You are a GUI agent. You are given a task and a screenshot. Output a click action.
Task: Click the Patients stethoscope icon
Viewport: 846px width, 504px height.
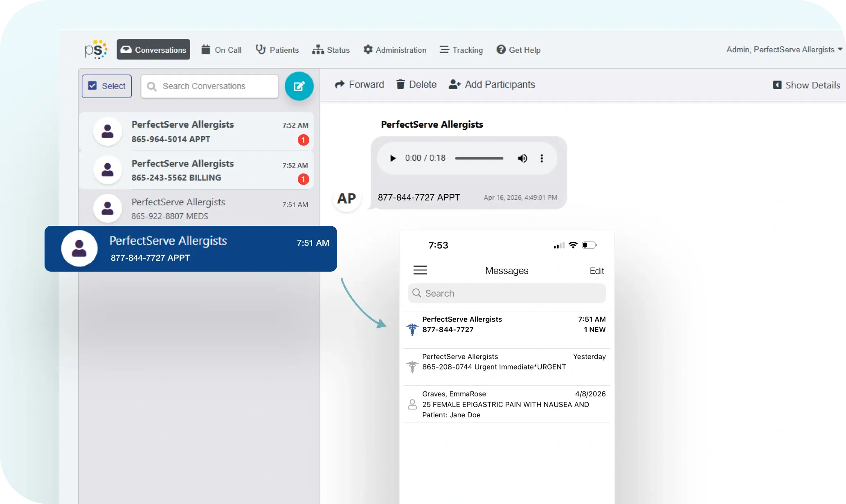261,49
